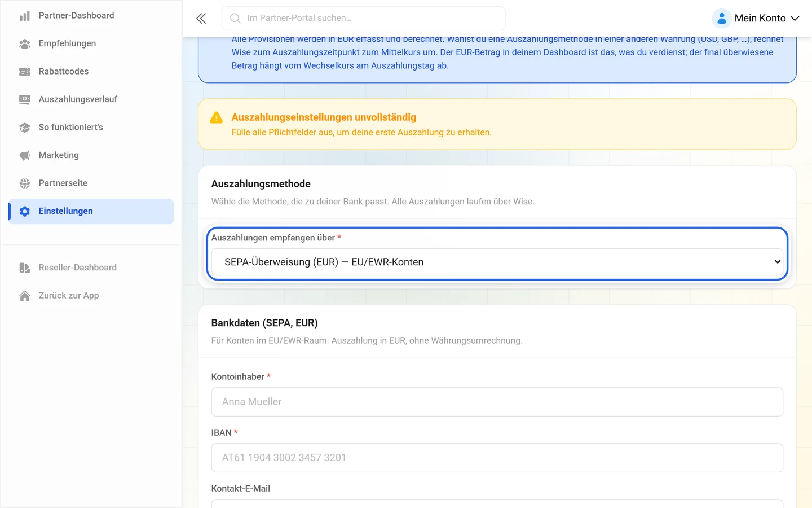Image resolution: width=812 pixels, height=508 pixels.
Task: Click the Auszahlungseinstellungen unvollständig heading
Action: click(324, 117)
